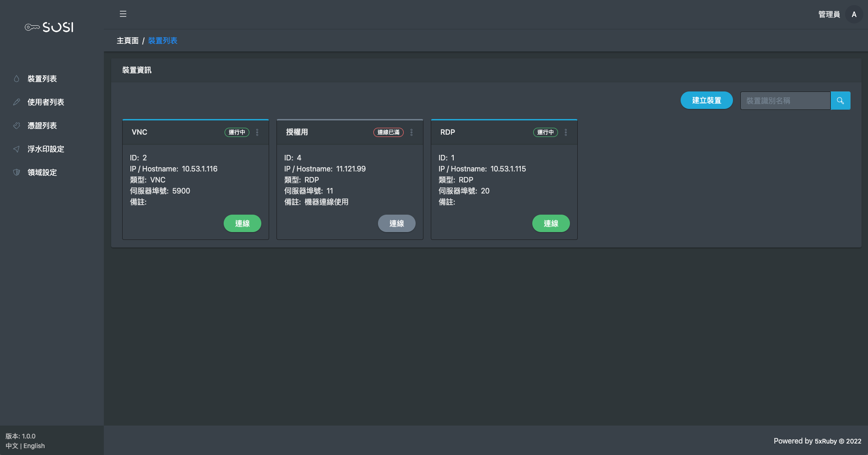Switch language to English in footer

click(34, 446)
